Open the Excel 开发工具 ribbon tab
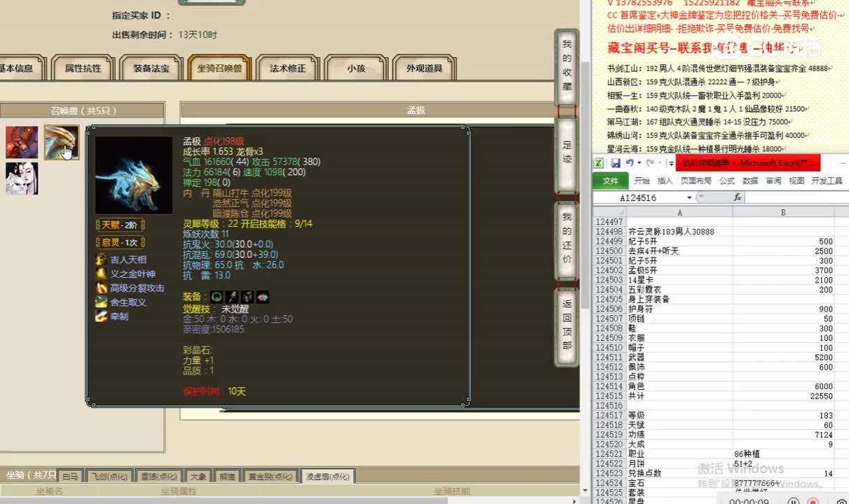Screen dimensions: 849x504 pyautogui.click(x=827, y=181)
